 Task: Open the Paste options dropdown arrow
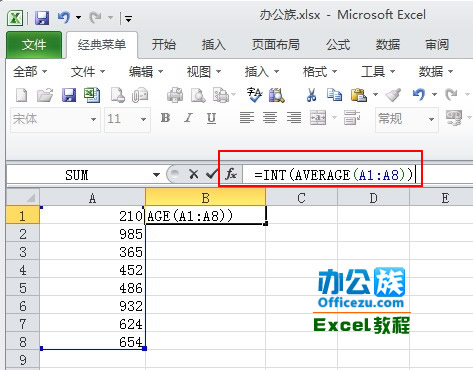[375, 95]
